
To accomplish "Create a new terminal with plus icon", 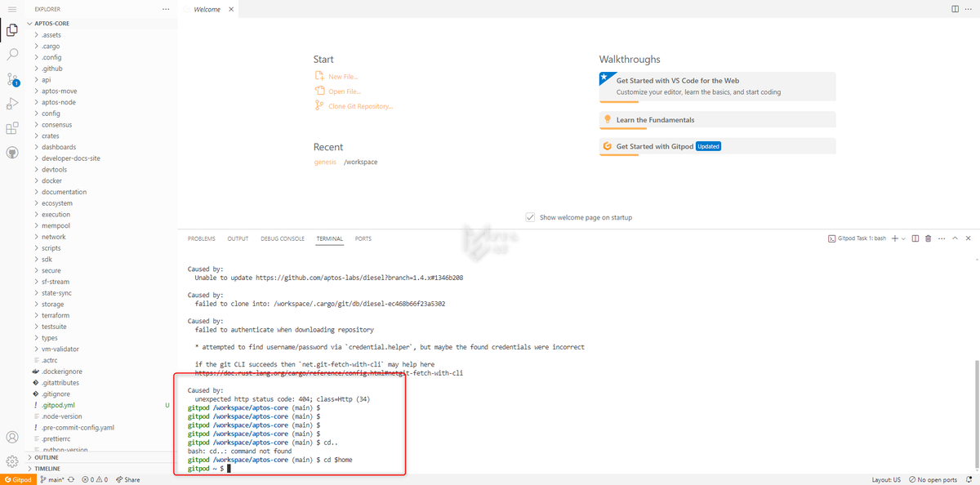I will (x=895, y=238).
